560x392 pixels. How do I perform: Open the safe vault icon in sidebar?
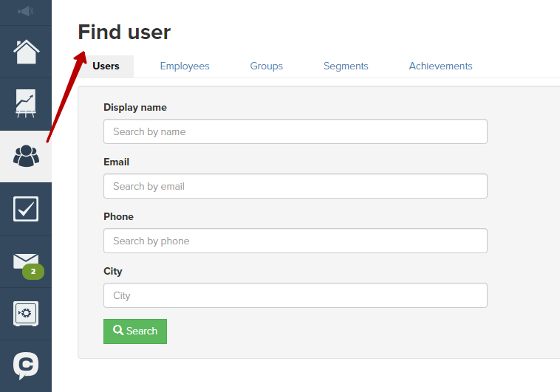click(x=26, y=314)
